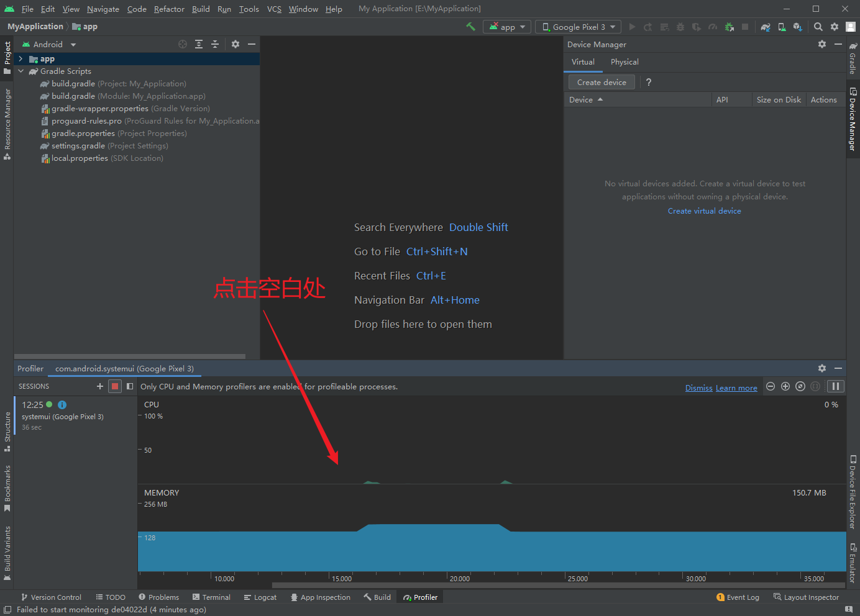
Task: Open the Device Manager toolbar icon
Action: point(782,27)
